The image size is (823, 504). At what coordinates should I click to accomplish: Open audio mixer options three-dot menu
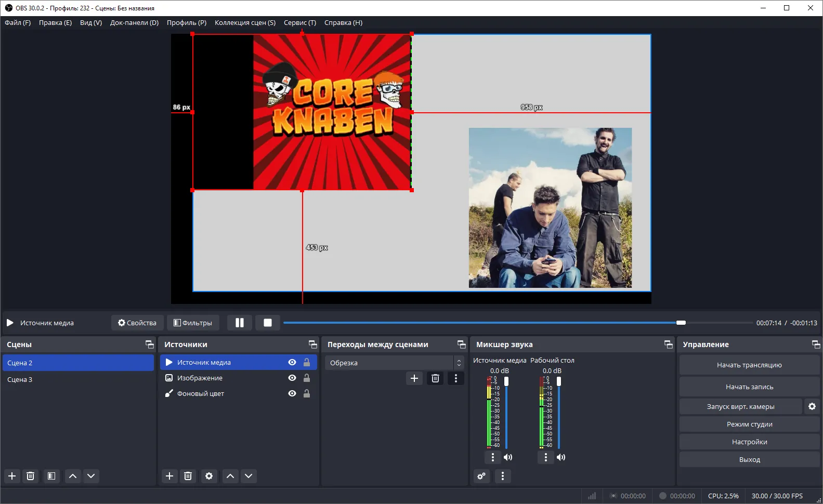pos(503,476)
